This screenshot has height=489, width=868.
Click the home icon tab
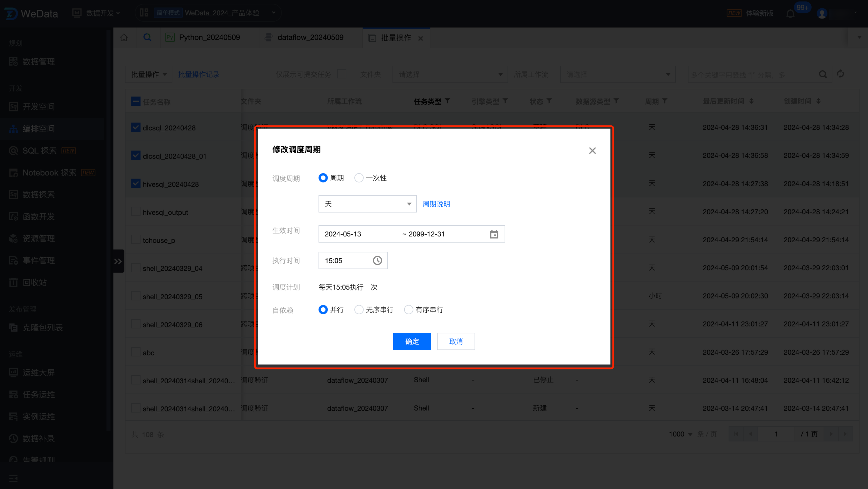click(124, 37)
